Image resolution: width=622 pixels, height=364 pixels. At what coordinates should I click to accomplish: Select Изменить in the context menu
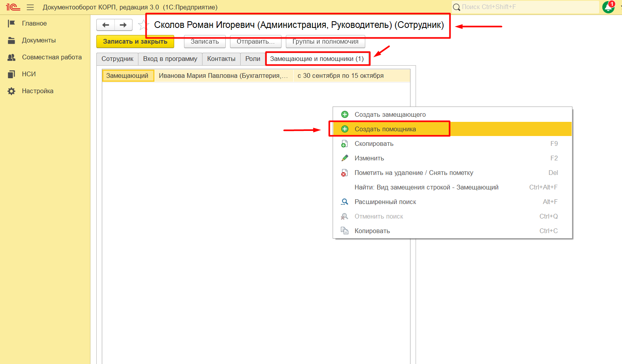453,158
